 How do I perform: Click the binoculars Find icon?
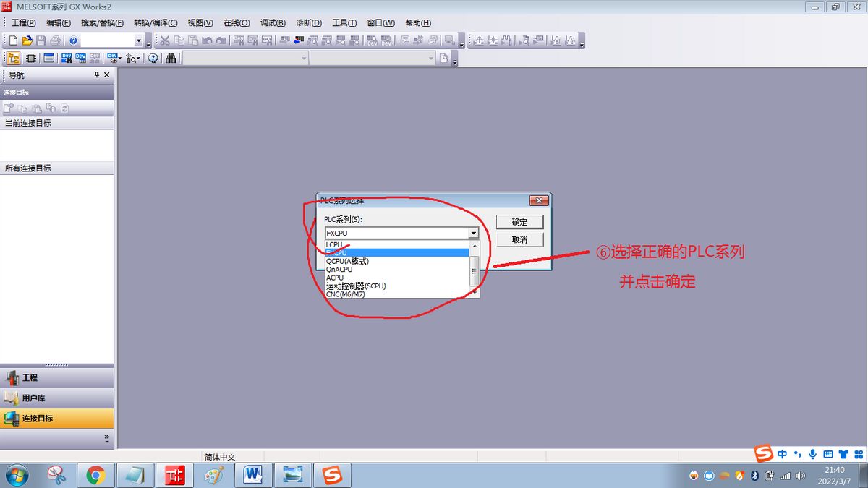tap(171, 59)
